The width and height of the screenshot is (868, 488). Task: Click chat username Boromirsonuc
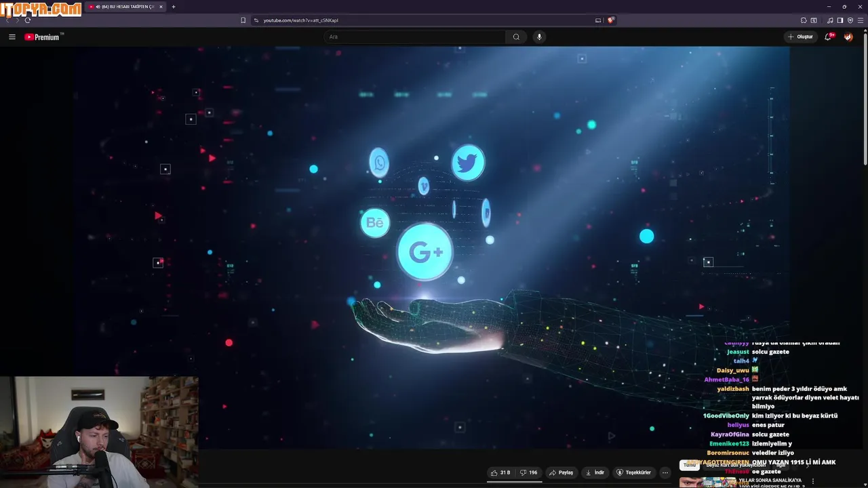pos(728,453)
